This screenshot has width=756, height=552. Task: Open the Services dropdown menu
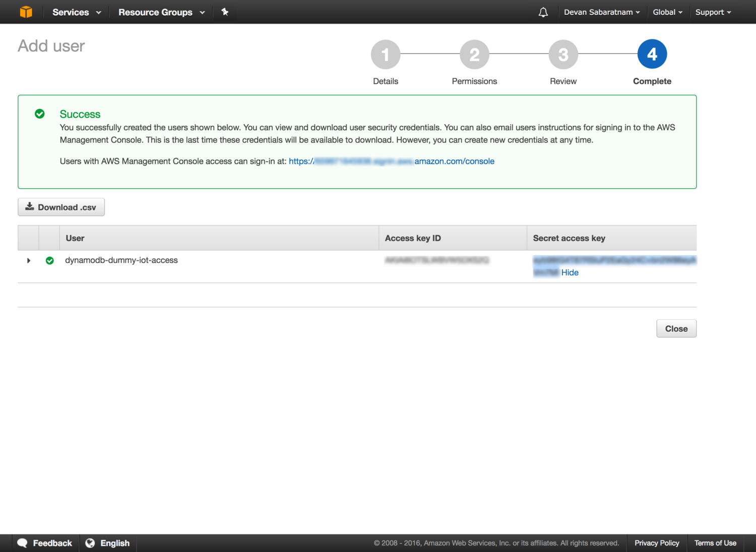(77, 12)
